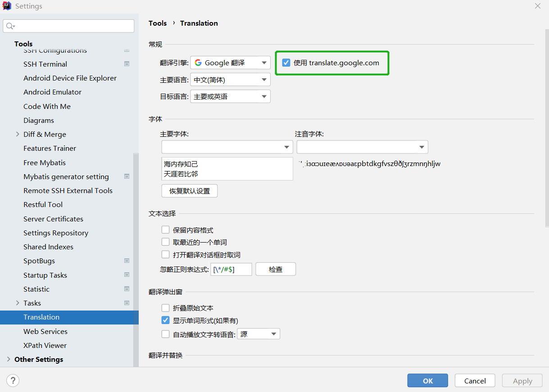This screenshot has width=549, height=392.
Task: Select the Translation settings item
Action: click(69, 317)
